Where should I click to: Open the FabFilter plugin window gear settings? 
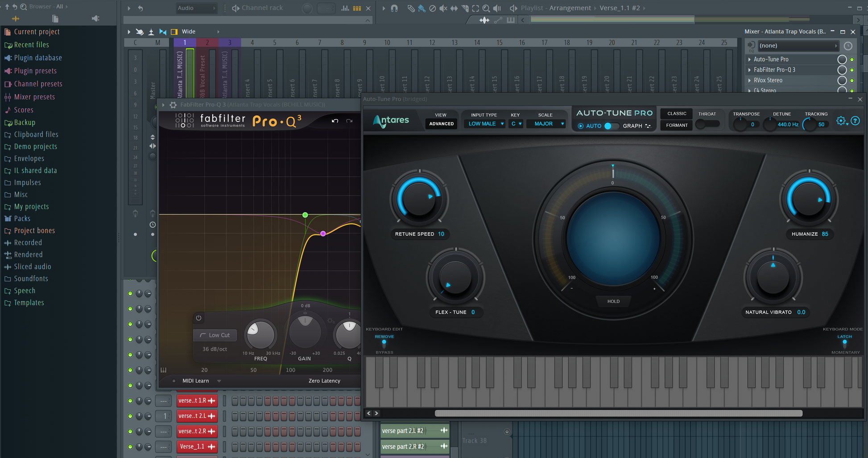(x=173, y=105)
